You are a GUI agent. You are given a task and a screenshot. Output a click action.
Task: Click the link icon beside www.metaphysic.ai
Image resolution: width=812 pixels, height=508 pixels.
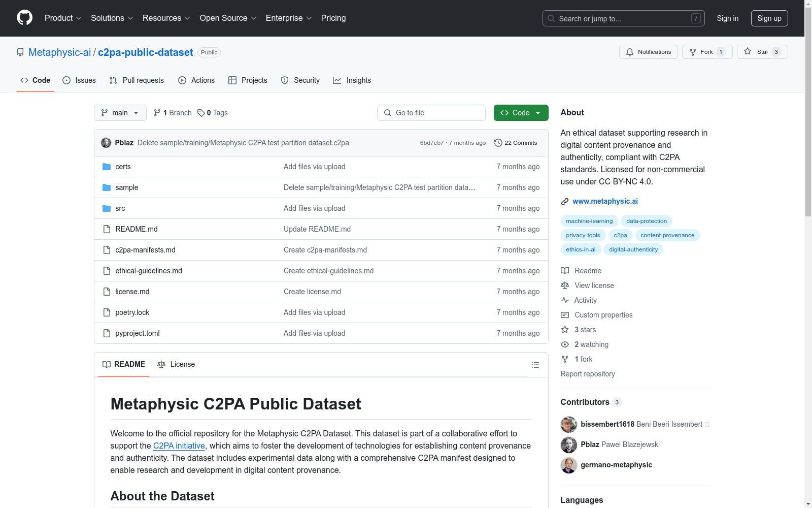(x=565, y=202)
